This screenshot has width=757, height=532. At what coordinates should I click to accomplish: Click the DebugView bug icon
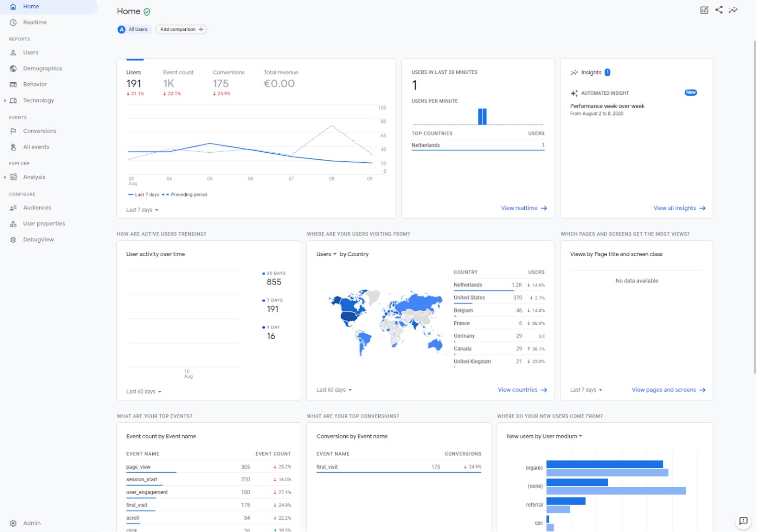pos(13,240)
